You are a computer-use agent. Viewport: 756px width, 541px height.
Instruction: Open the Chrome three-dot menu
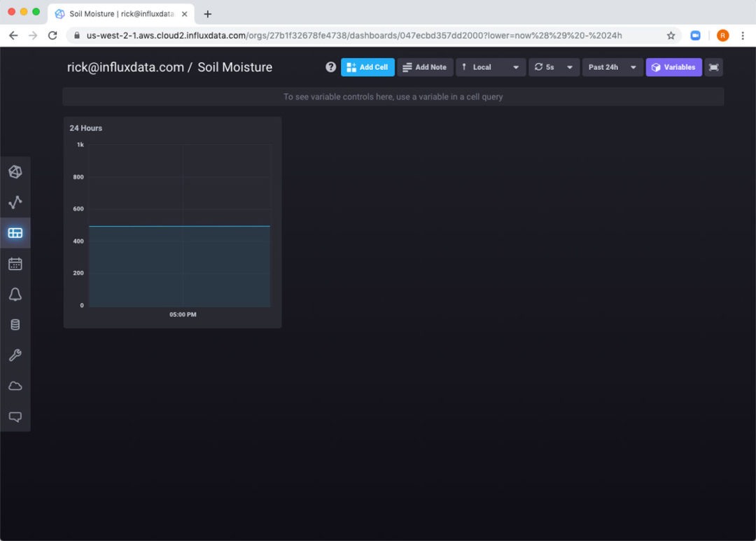click(x=743, y=35)
